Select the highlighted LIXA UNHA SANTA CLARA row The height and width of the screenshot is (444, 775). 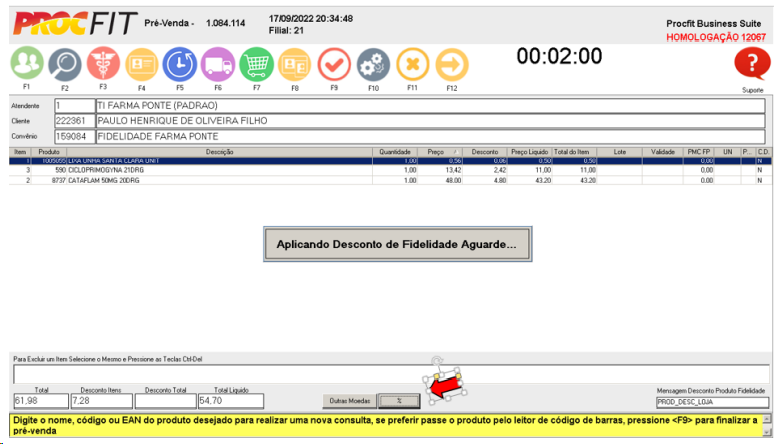[390, 161]
